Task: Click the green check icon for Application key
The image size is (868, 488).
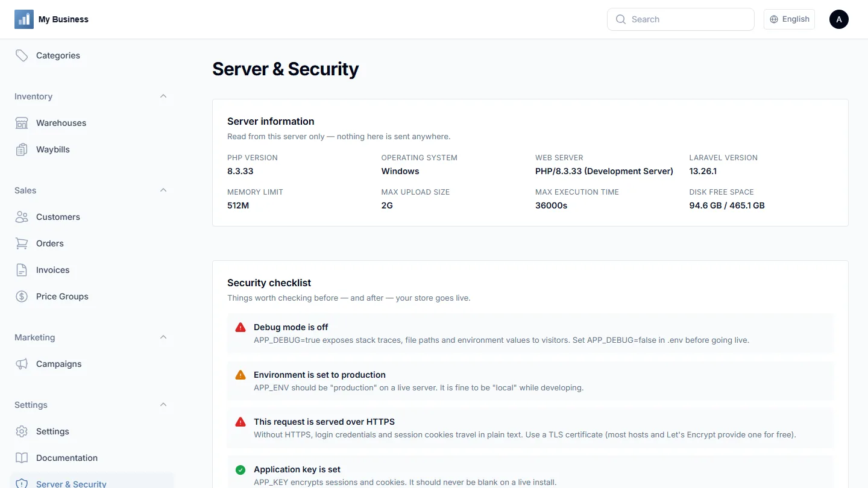Action: 241,469
